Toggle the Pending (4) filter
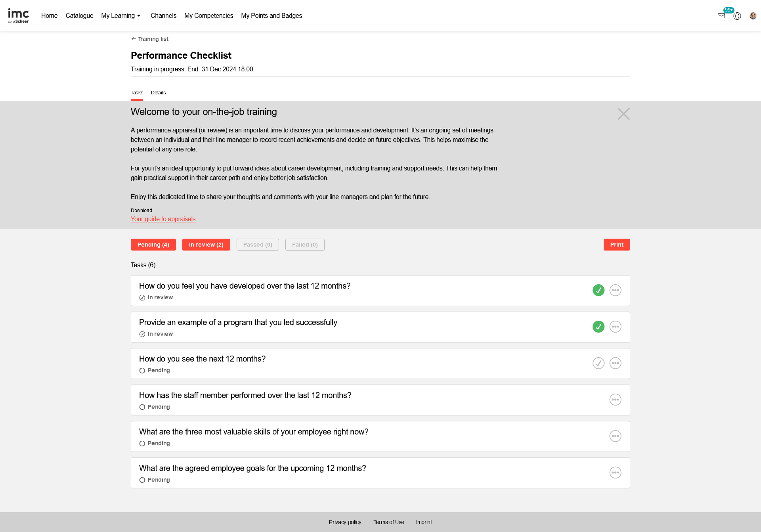 click(153, 245)
